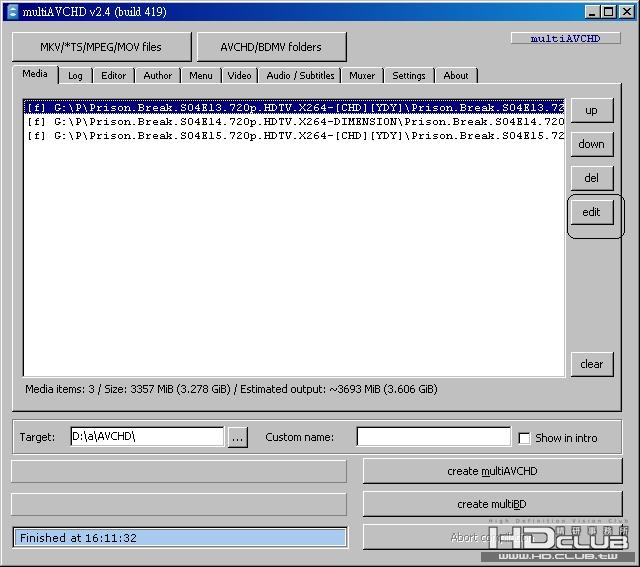Open MKV/*TS/MPEG/MOV files button
The width and height of the screenshot is (640, 567).
101,47
